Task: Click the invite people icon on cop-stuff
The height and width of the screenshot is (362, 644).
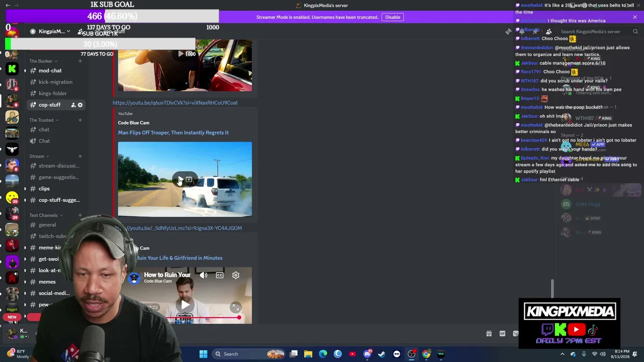Action: click(x=73, y=105)
